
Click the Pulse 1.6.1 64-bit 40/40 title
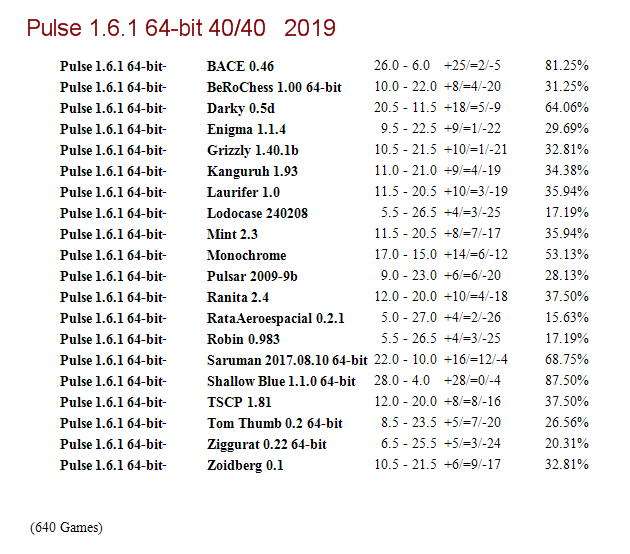pos(181,28)
